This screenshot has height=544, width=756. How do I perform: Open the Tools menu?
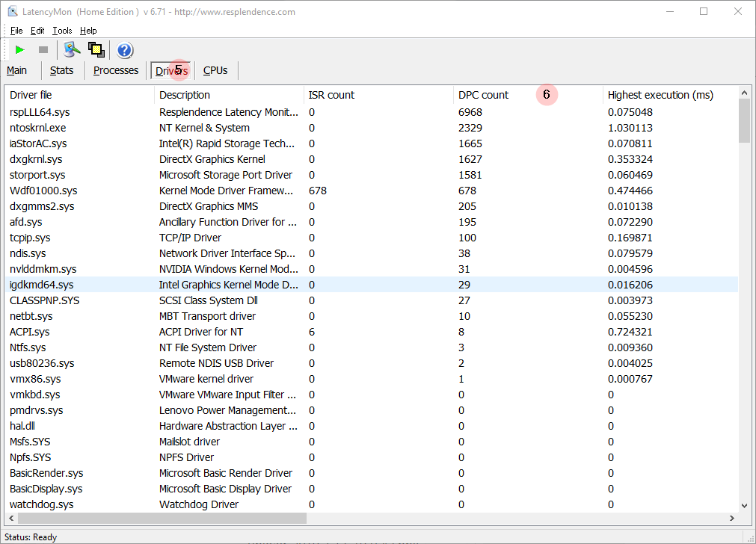62,31
